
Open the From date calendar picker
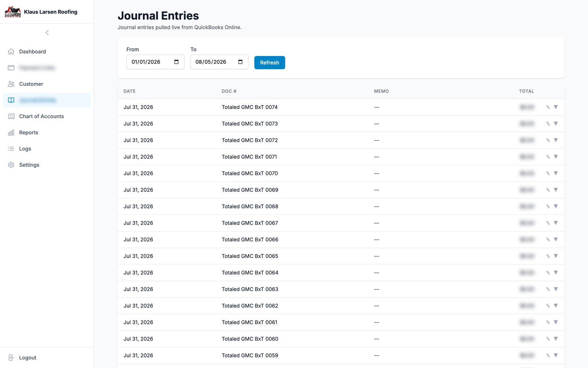[x=176, y=62]
